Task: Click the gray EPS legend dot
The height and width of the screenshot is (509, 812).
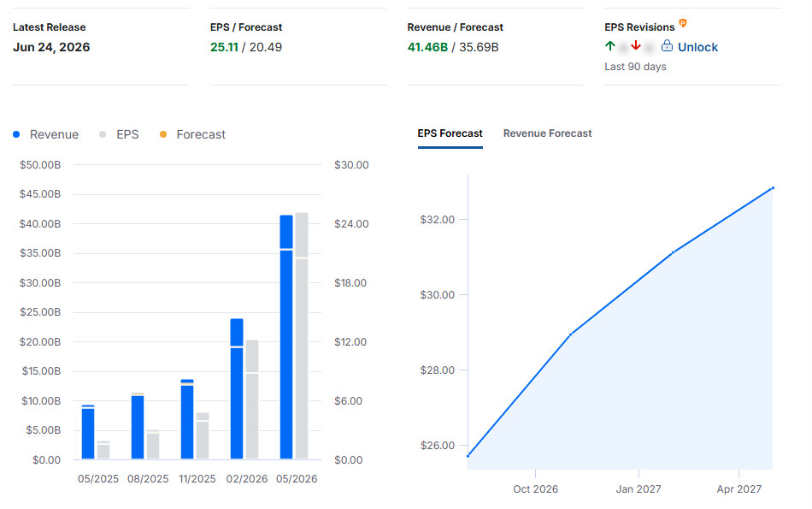Action: [x=103, y=135]
